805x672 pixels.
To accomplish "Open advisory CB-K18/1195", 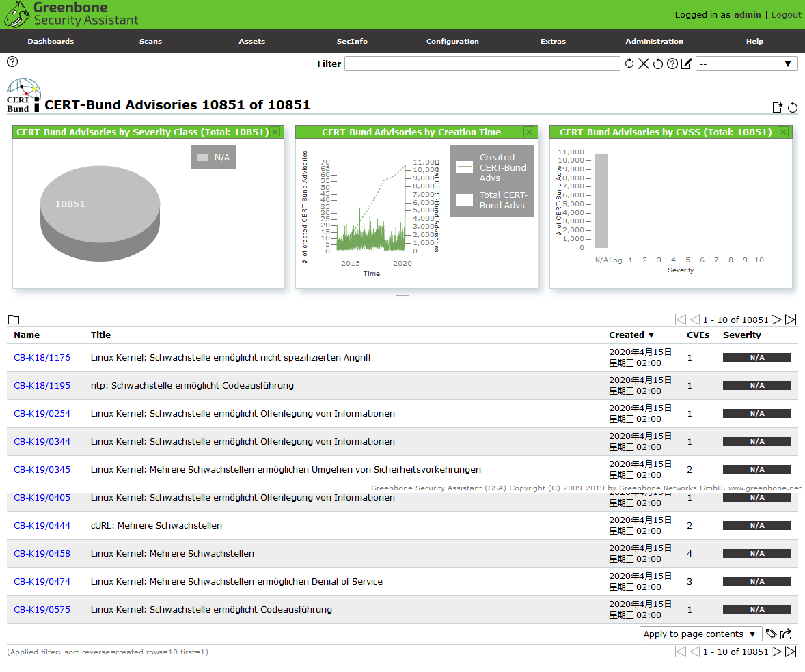I will pos(42,385).
